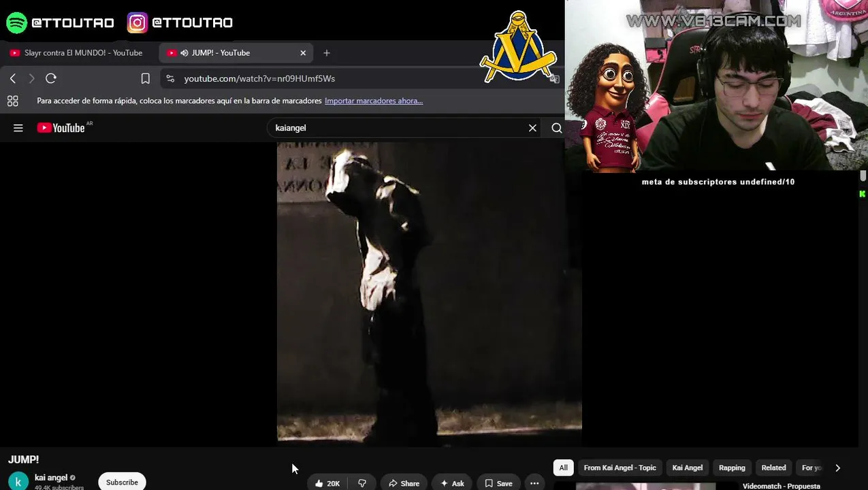This screenshot has height=490, width=868.
Task: Open the speed dial grid icon
Action: pyautogui.click(x=12, y=101)
